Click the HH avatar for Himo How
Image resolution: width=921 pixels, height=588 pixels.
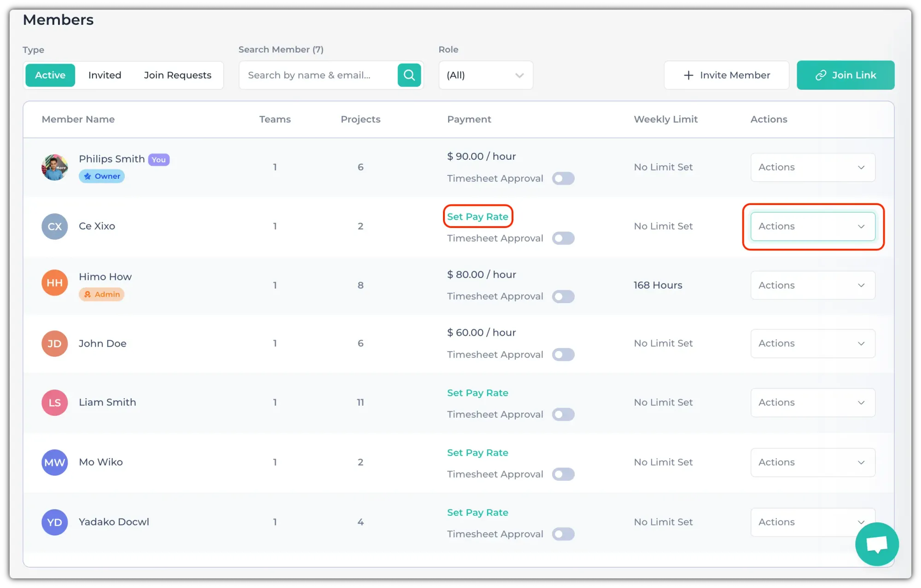55,283
